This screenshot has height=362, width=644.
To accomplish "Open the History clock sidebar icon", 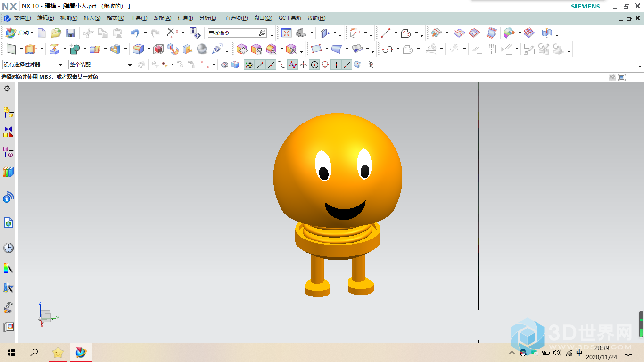I will pos(8,248).
